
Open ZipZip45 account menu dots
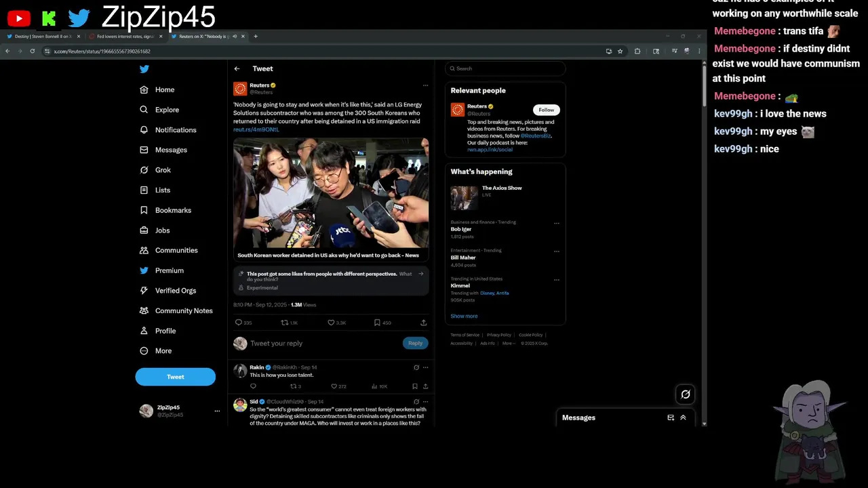coord(217,411)
